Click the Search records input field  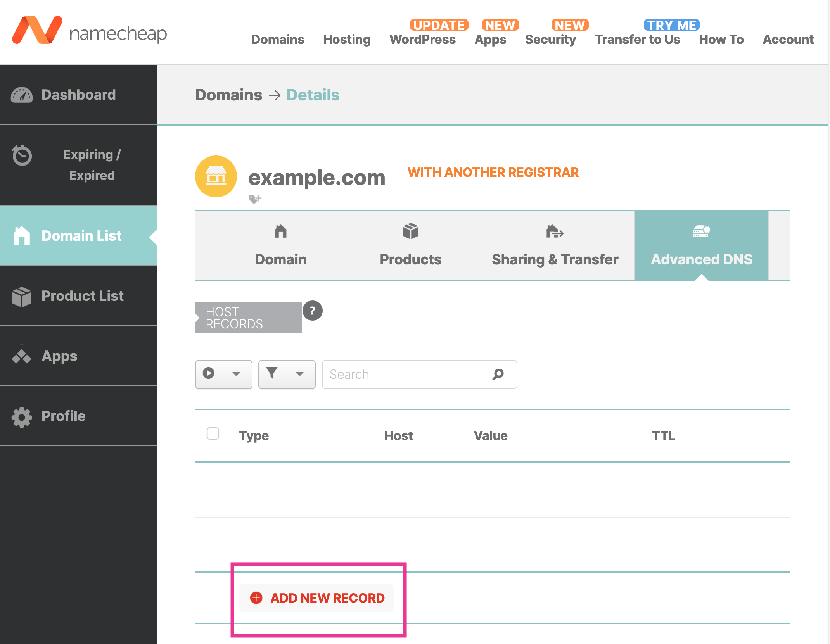pyautogui.click(x=419, y=374)
